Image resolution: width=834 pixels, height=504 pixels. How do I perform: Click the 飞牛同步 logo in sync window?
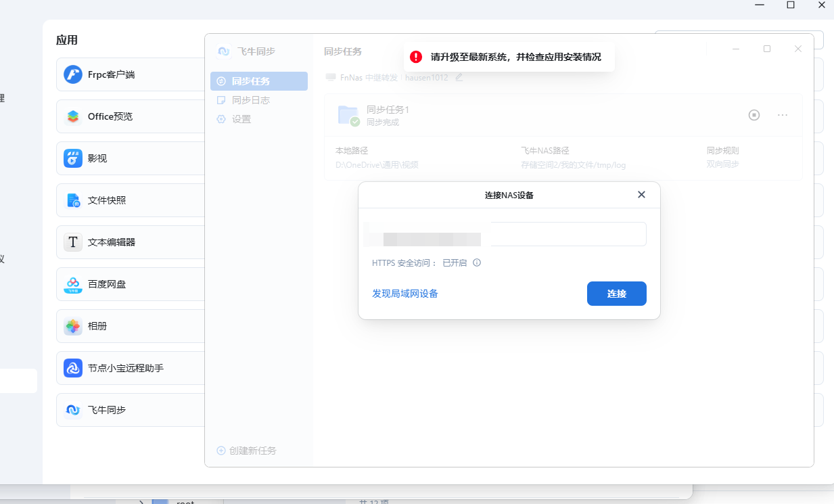click(224, 51)
